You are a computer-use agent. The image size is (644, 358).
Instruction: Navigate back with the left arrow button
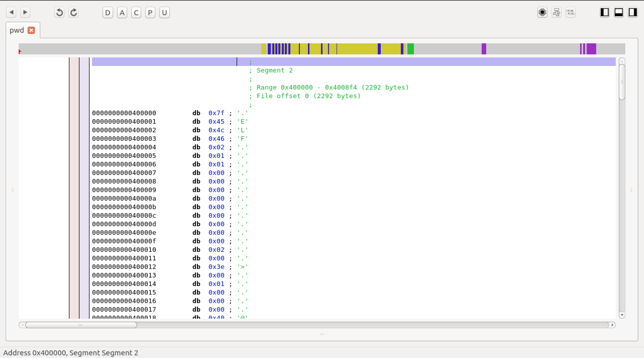pyautogui.click(x=11, y=12)
